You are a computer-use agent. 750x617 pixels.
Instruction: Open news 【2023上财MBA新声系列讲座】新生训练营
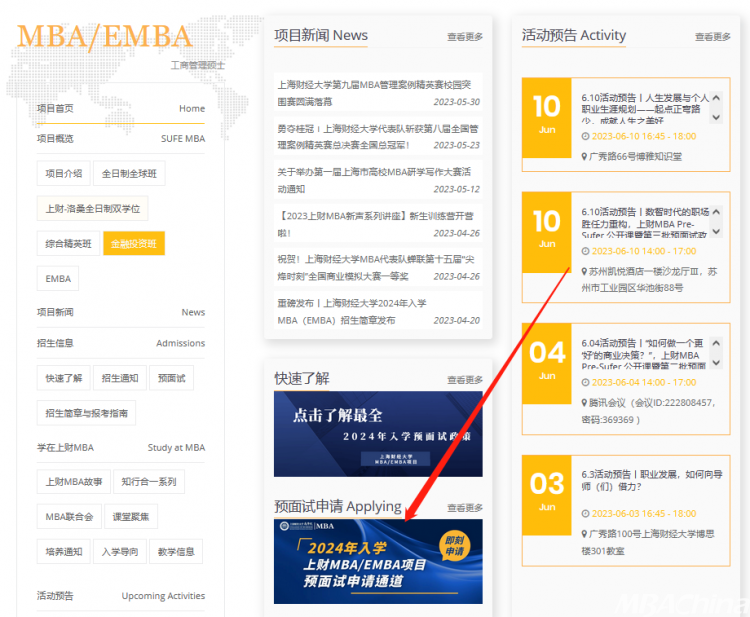coord(378,224)
